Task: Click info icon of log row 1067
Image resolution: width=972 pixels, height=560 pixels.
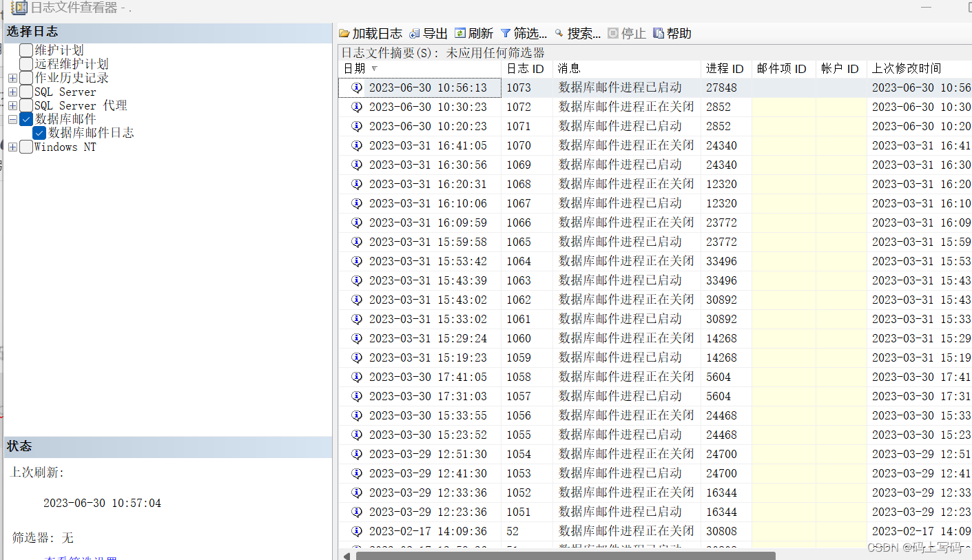Action: (357, 203)
